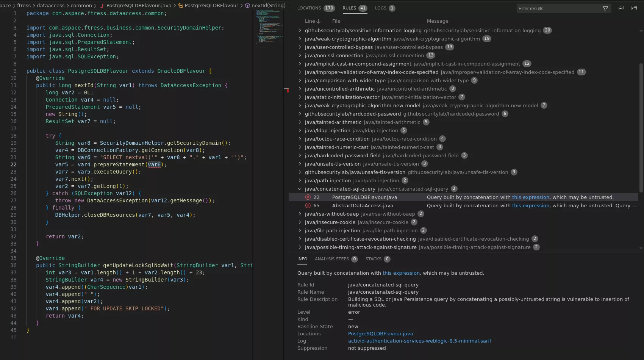Screen dimensions: 644x360
Task: Click the open SARIF log folder icon
Action: (x=634, y=8)
